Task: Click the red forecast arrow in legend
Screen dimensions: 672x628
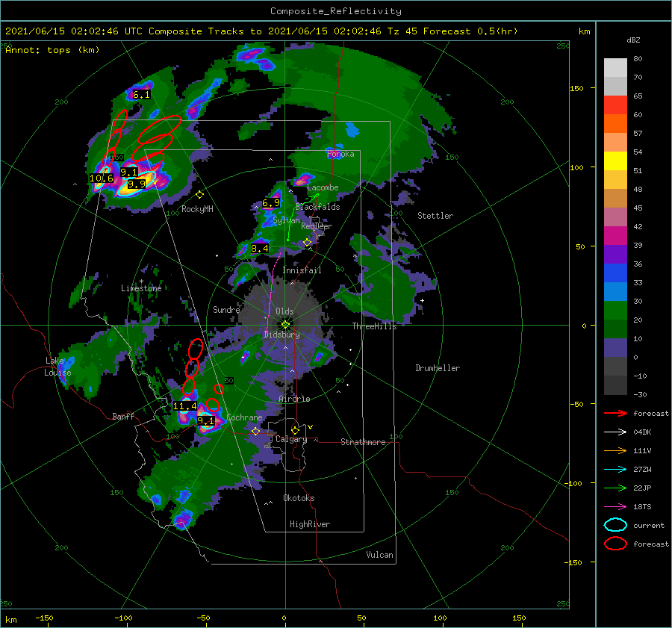Action: [615, 413]
